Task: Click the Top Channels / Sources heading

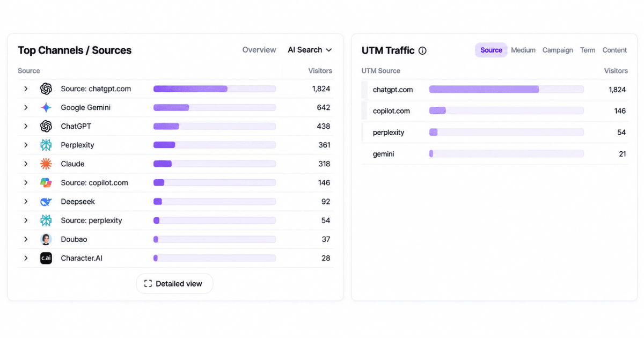Action: point(75,50)
